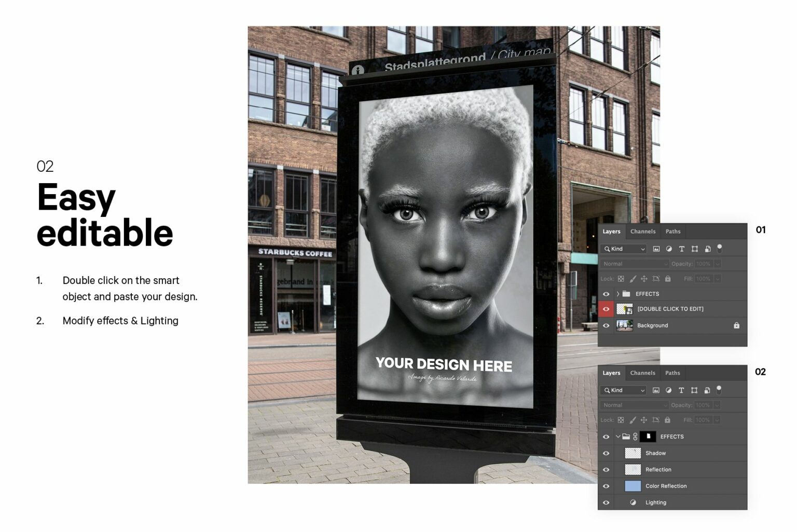Enable Lock transparent pixels
The width and height of the screenshot is (797, 532).
[621, 279]
